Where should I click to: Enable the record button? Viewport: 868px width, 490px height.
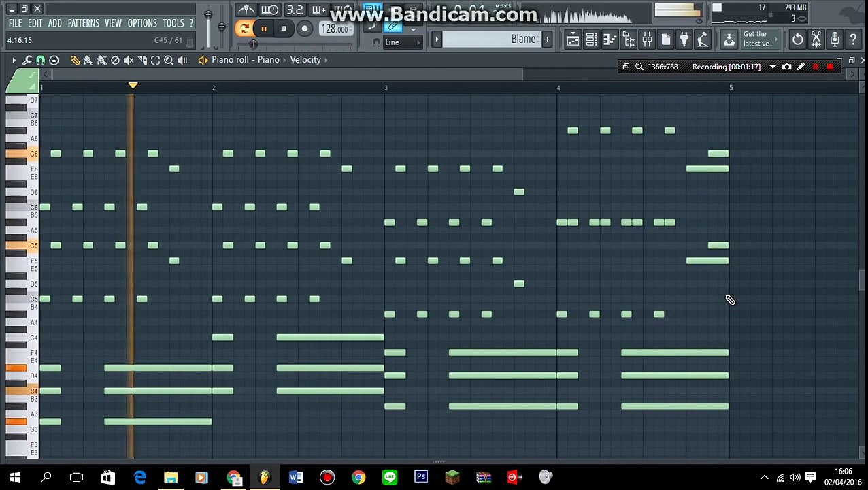pyautogui.click(x=305, y=29)
